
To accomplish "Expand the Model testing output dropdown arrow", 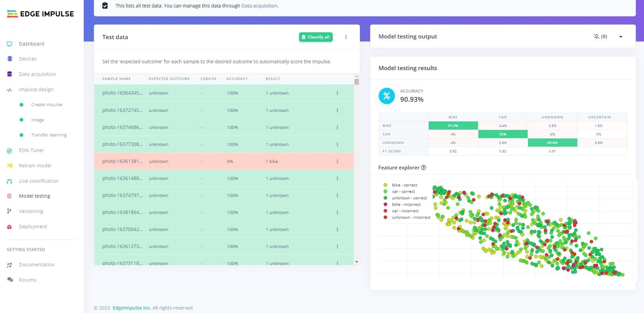I will pos(621,37).
